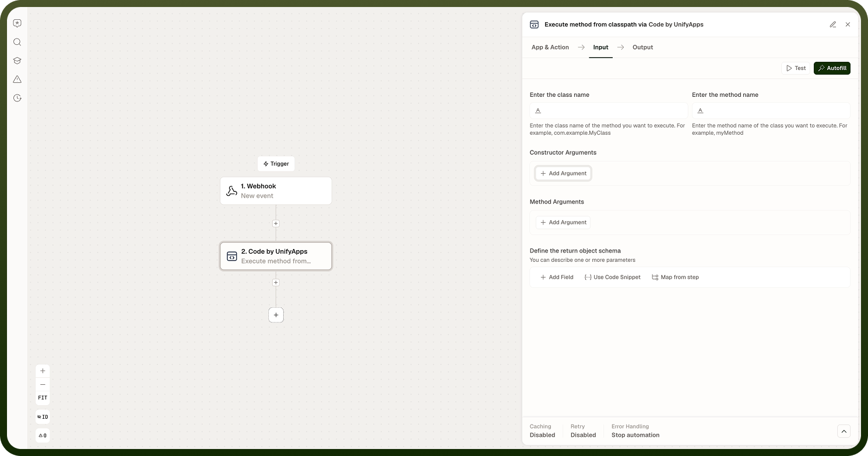Open the history clock icon in sidebar
The width and height of the screenshot is (868, 456).
(17, 98)
